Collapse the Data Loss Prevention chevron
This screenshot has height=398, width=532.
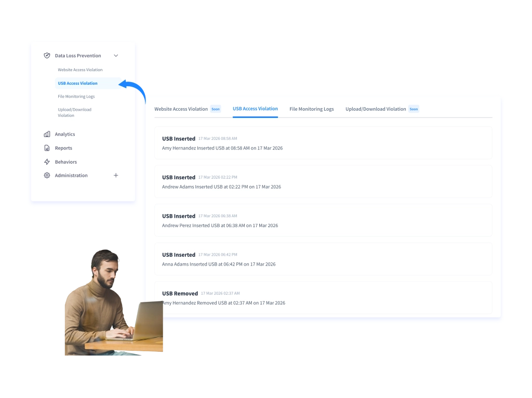coord(116,56)
